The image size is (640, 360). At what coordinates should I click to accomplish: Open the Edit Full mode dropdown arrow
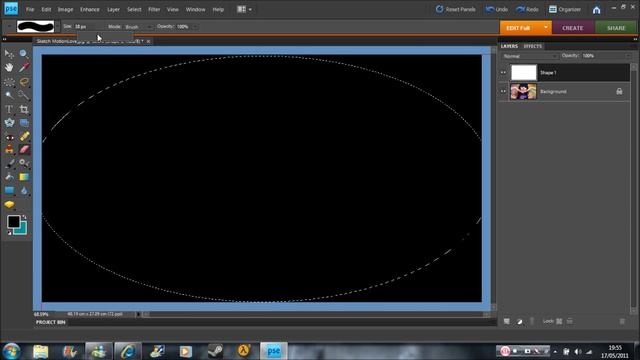tap(546, 27)
